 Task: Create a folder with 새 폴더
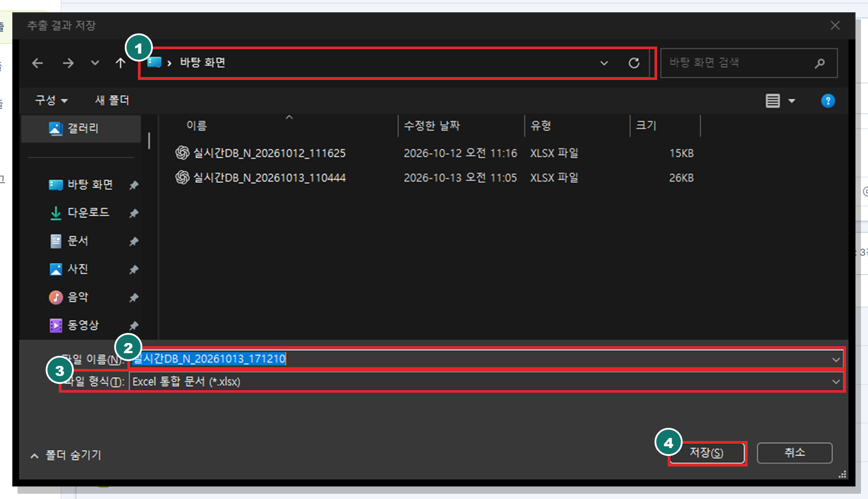[112, 101]
